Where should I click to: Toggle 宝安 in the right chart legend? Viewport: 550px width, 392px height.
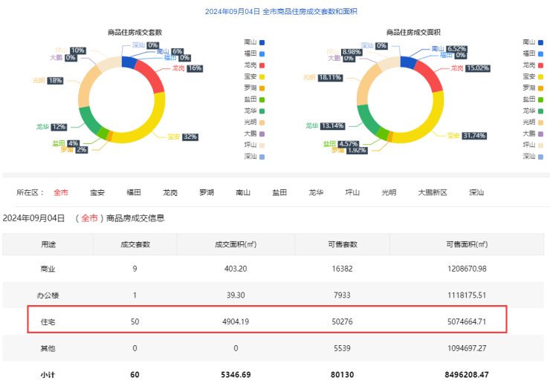pyautogui.click(x=531, y=76)
